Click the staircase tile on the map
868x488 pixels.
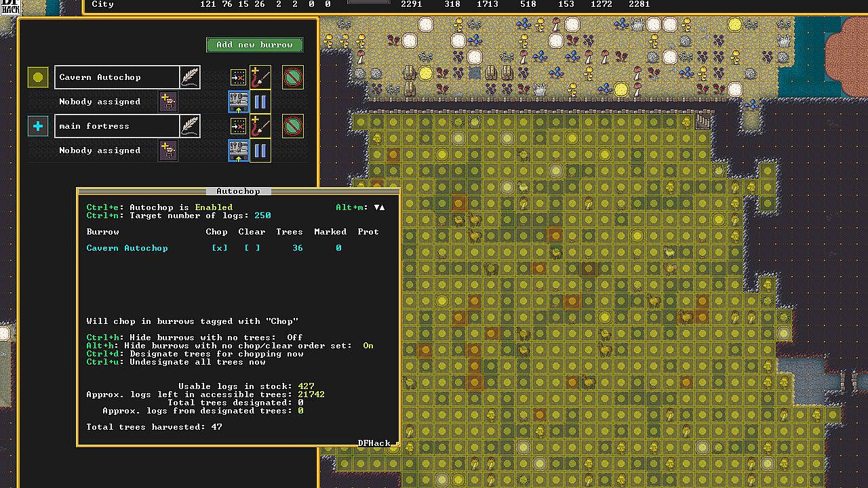pyautogui.click(x=703, y=122)
